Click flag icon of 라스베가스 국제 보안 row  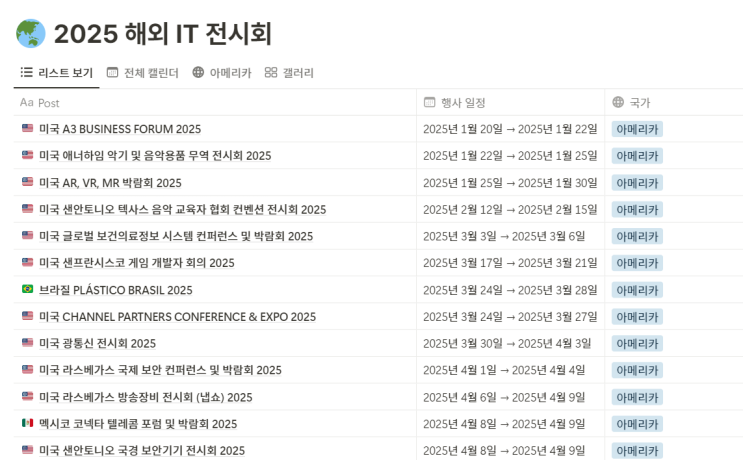(27, 369)
